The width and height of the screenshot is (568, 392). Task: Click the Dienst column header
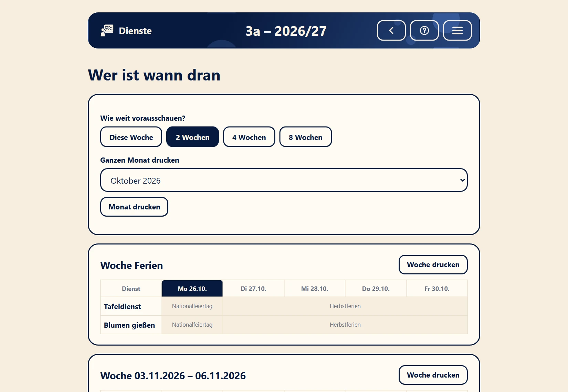click(x=131, y=288)
